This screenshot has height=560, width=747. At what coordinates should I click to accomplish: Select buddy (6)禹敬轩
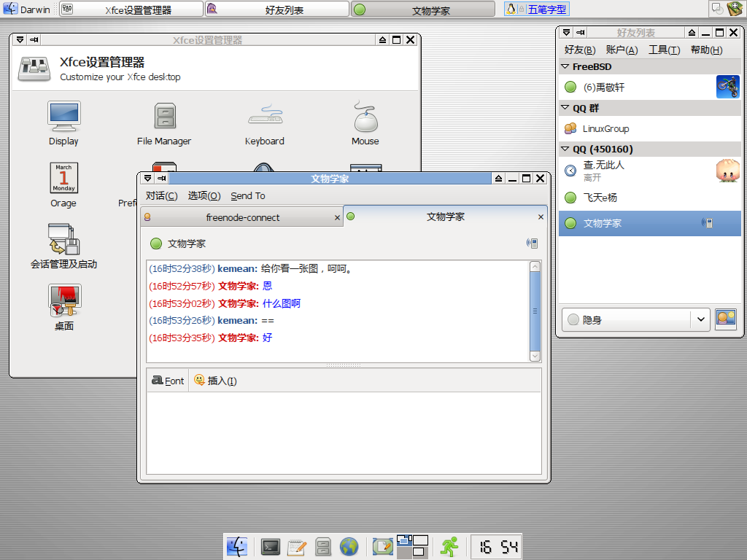point(650,87)
